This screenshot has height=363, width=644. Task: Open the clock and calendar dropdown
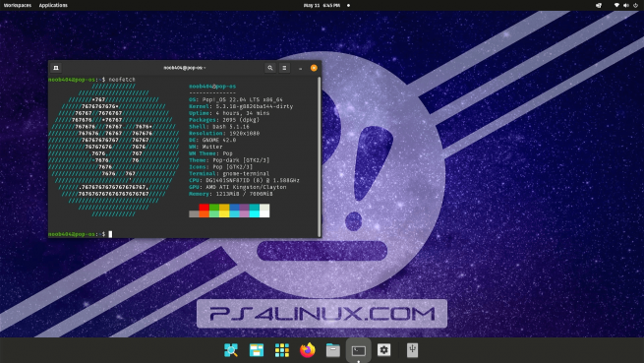[x=322, y=5]
